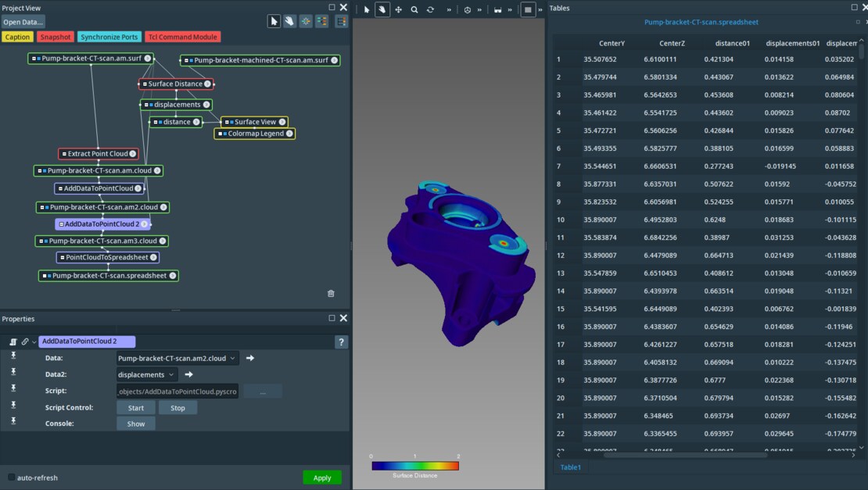Click the Synchronize Ports item in the toolbar
Viewport: 868px width, 490px height.
click(109, 36)
